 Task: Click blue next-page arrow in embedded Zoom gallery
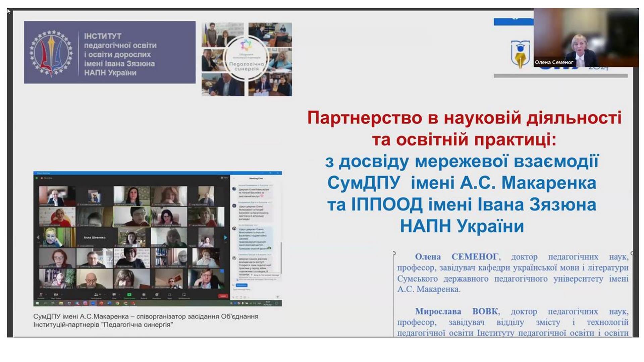click(x=225, y=237)
